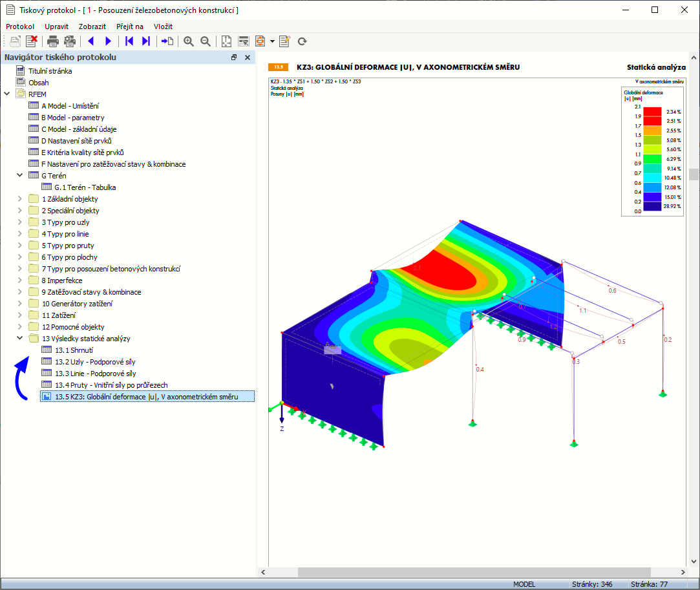Screen dimensions: 700x590
Task: Select C Model - základní údaje item
Action: (x=79, y=129)
